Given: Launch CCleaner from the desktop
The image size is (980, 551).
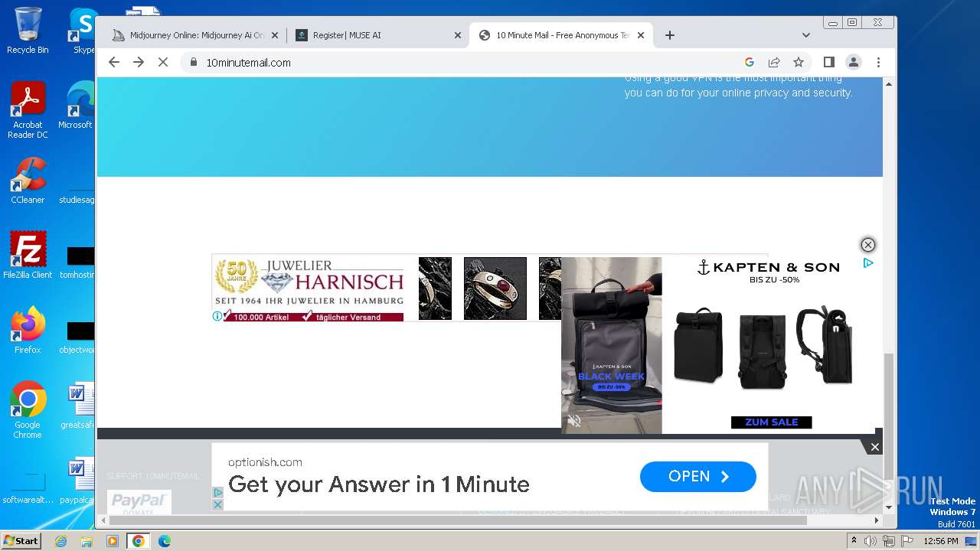Looking at the screenshot, I should click(x=28, y=181).
